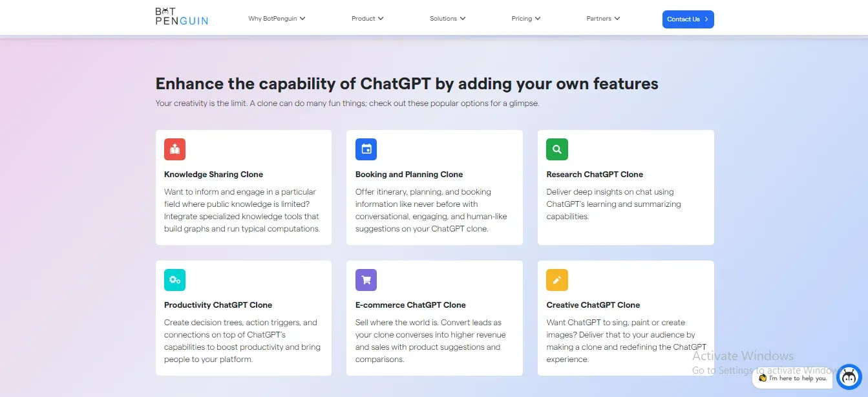
Task: Open the Pricing menu
Action: tap(526, 19)
